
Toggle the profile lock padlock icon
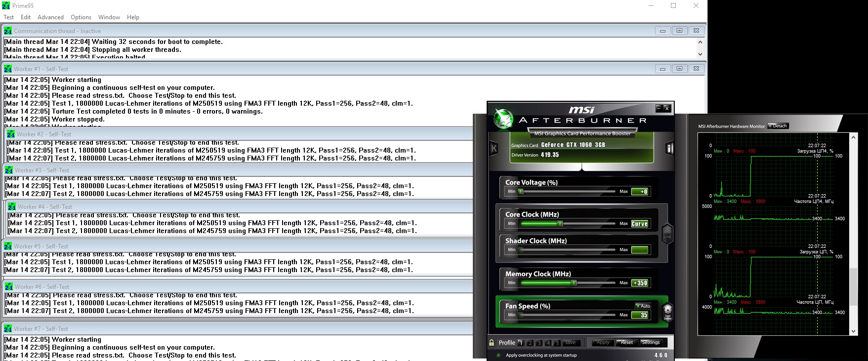pyautogui.click(x=492, y=342)
